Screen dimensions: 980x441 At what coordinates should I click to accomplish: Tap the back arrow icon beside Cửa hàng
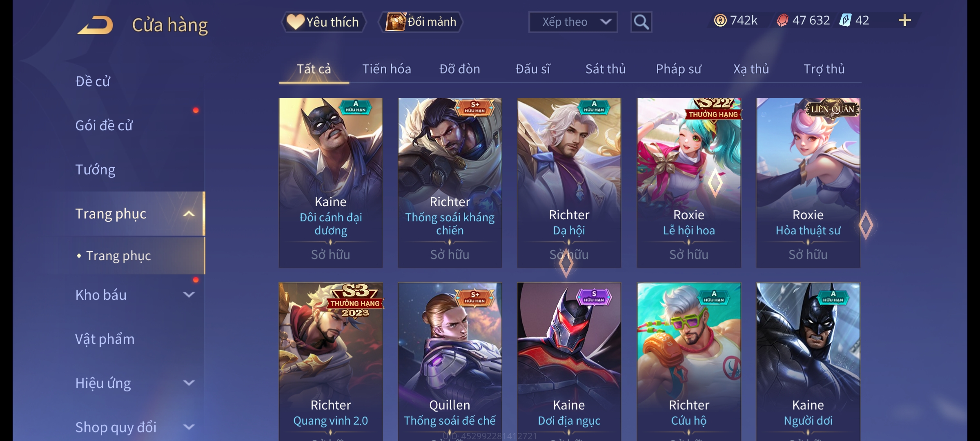(95, 25)
